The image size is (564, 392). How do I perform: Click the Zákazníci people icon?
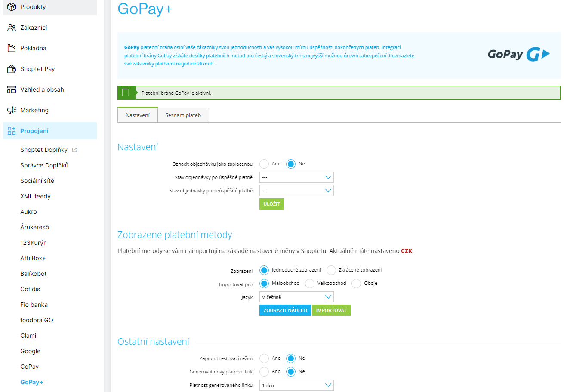(12, 28)
